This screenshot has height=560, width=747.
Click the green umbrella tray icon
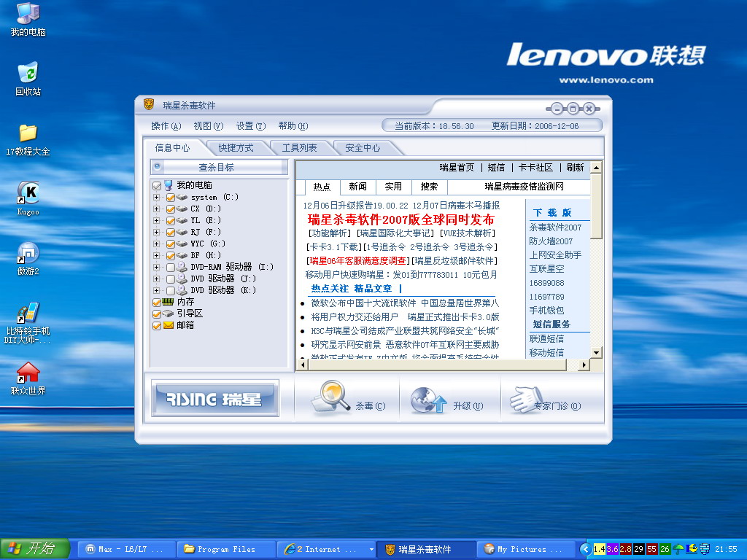[678, 549]
